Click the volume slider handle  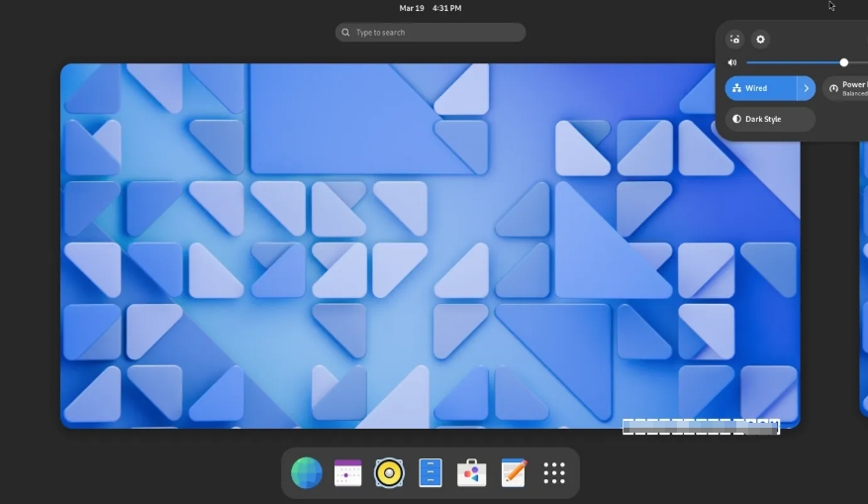(x=843, y=62)
